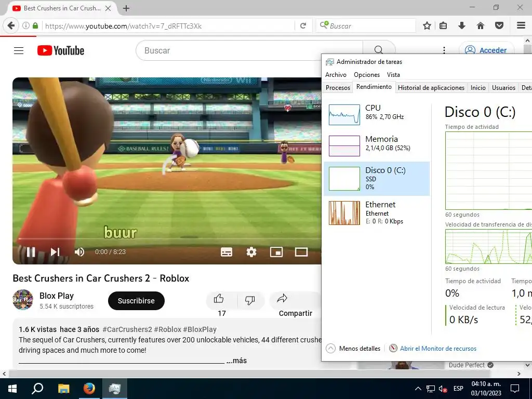Open Archivo menu in Task Manager
The height and width of the screenshot is (399, 532).
pyautogui.click(x=336, y=75)
